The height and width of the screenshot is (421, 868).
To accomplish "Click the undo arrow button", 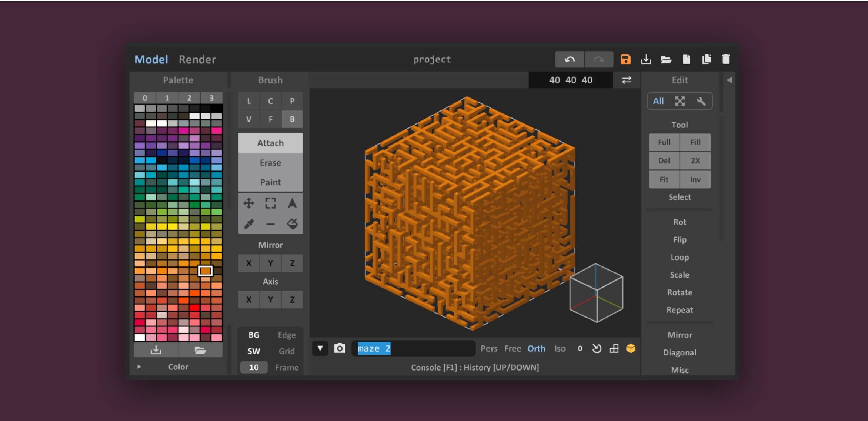I will tap(570, 59).
